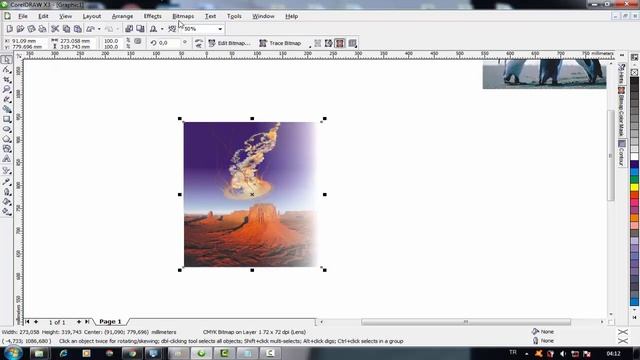Screen dimensions: 640x360
Task: Toggle the non-proportional scaling lock
Action: (x=138, y=41)
